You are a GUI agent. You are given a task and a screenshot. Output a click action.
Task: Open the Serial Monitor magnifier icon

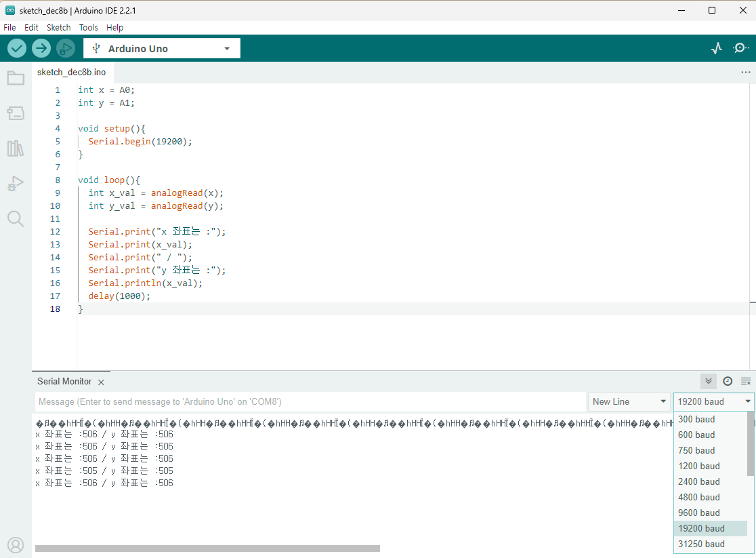click(x=740, y=48)
